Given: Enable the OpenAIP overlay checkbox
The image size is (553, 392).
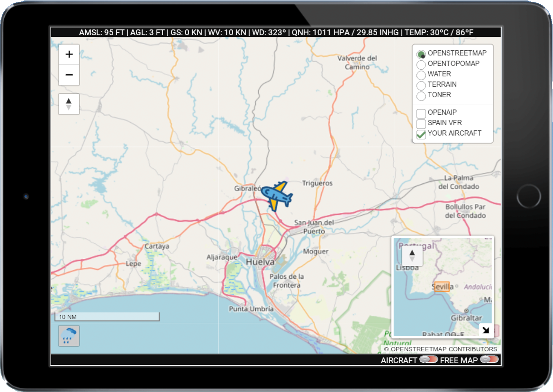Looking at the screenshot, I should (421, 113).
